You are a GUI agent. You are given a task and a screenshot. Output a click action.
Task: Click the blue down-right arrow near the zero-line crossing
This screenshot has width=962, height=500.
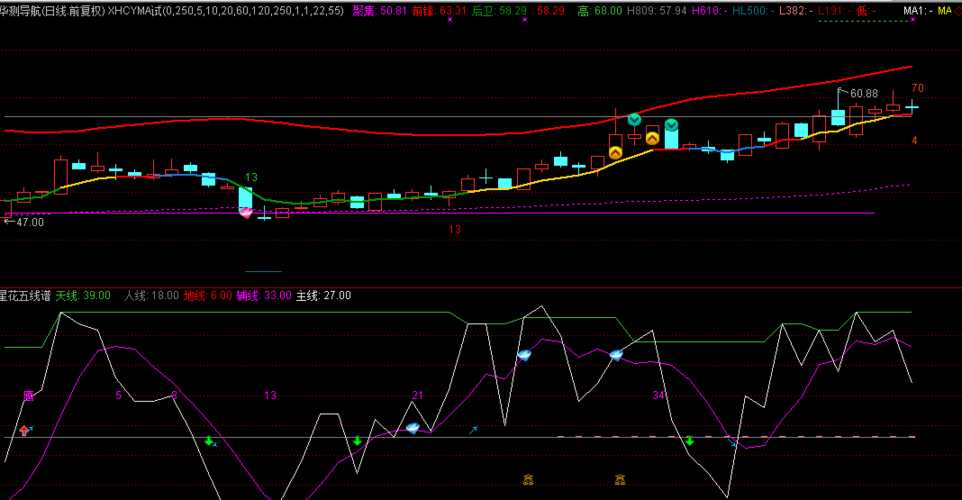point(732,442)
